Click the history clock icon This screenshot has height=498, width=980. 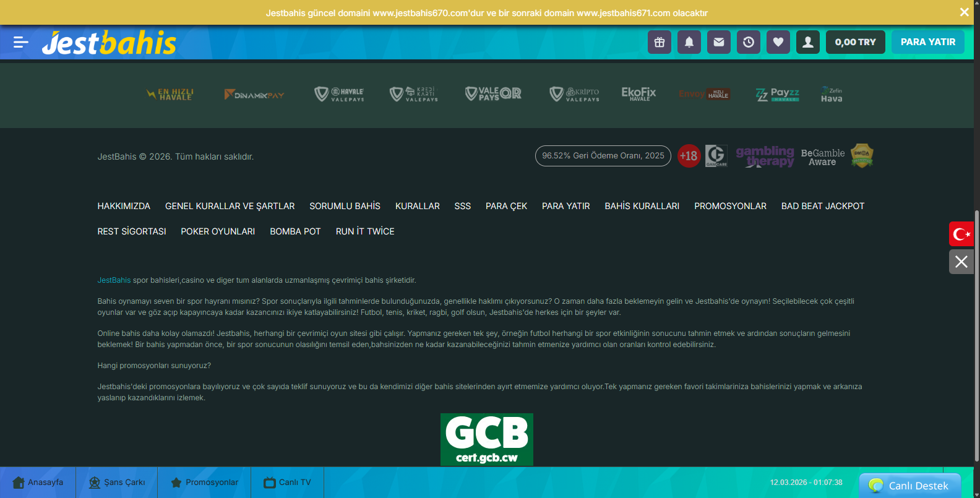tap(749, 42)
